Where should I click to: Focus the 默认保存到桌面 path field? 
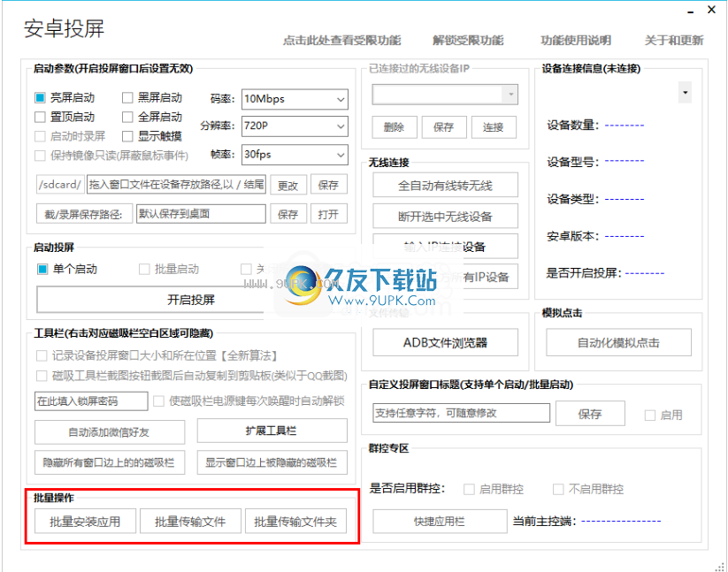pyautogui.click(x=201, y=214)
